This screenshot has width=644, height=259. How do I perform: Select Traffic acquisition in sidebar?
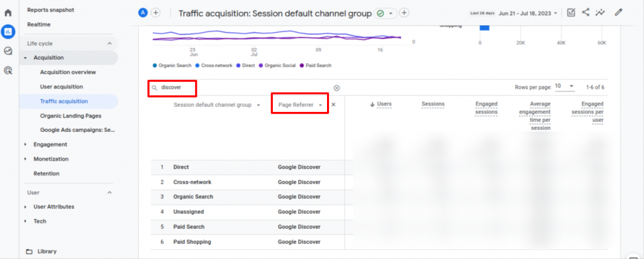tap(64, 101)
